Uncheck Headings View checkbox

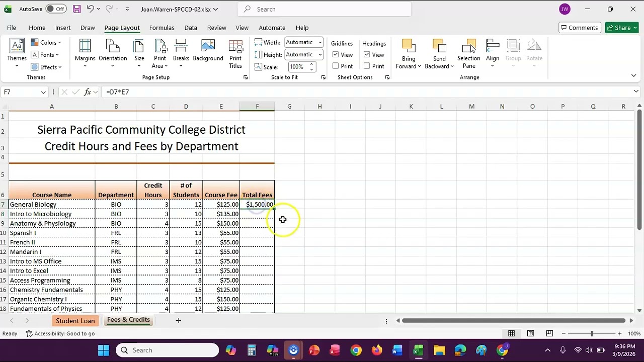[367, 54]
